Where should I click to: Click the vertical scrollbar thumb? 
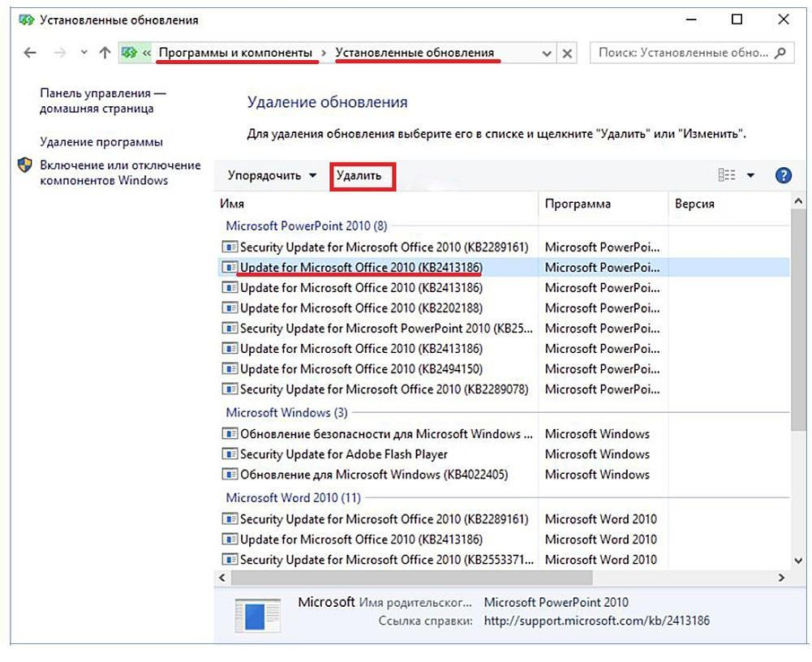click(x=797, y=320)
